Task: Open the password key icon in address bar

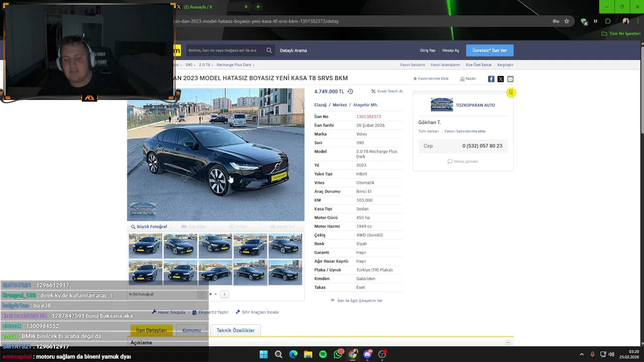Action: (556, 21)
